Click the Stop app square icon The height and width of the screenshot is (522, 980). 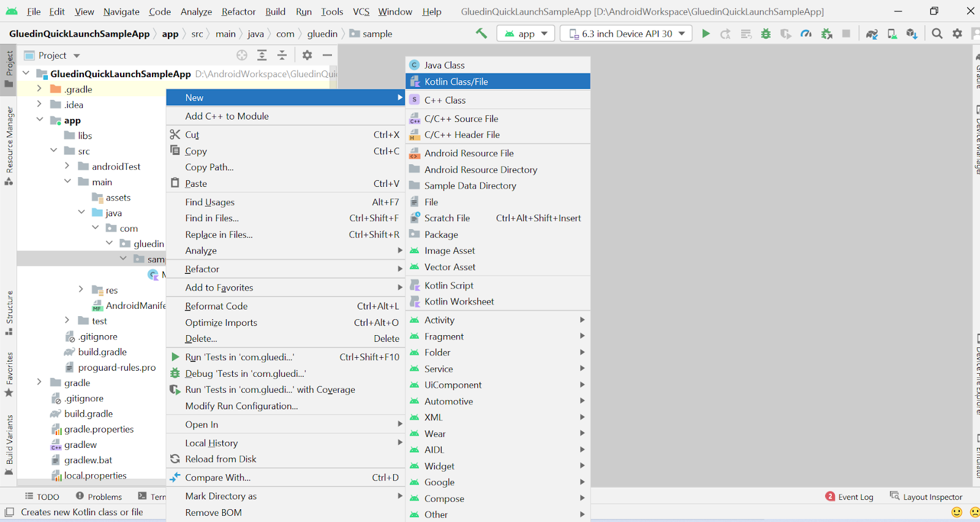coord(846,34)
